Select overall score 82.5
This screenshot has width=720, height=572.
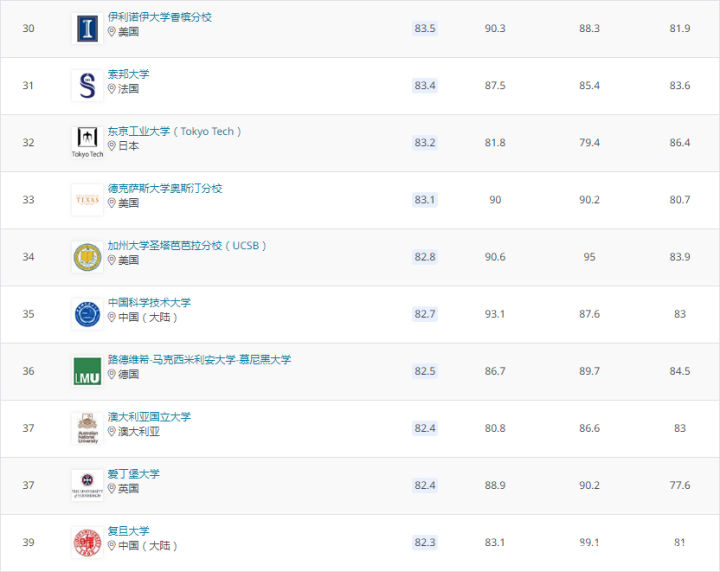(x=425, y=371)
